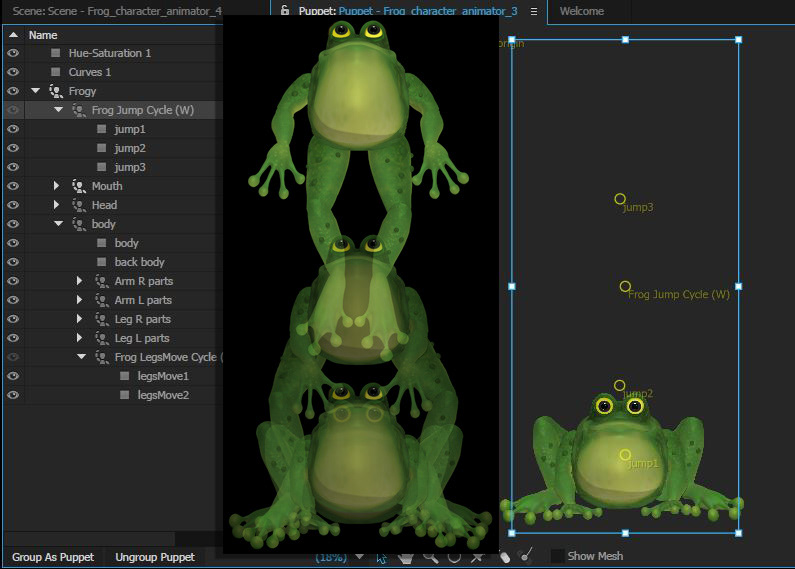This screenshot has width=795, height=569.
Task: Open the Puppet panel menu icon
Action: tap(533, 12)
